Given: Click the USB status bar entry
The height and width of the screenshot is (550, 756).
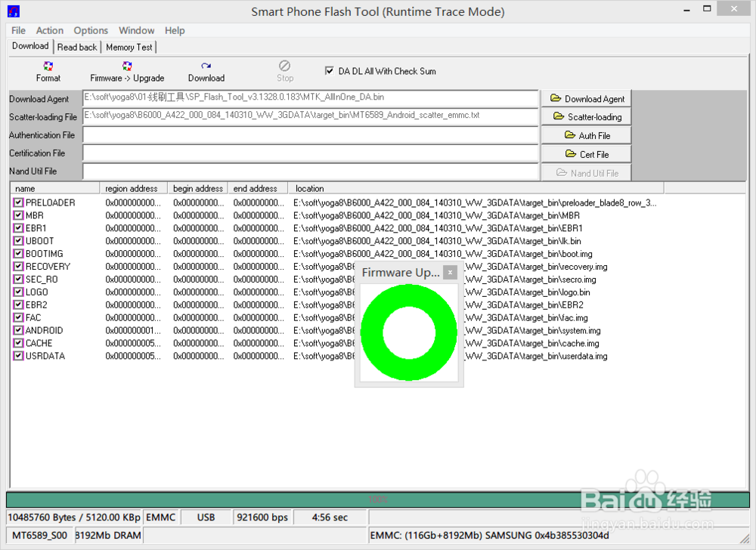Looking at the screenshot, I should coord(206,518).
